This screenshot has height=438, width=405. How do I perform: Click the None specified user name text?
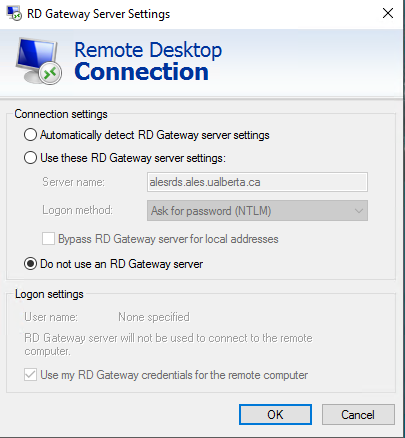click(154, 317)
